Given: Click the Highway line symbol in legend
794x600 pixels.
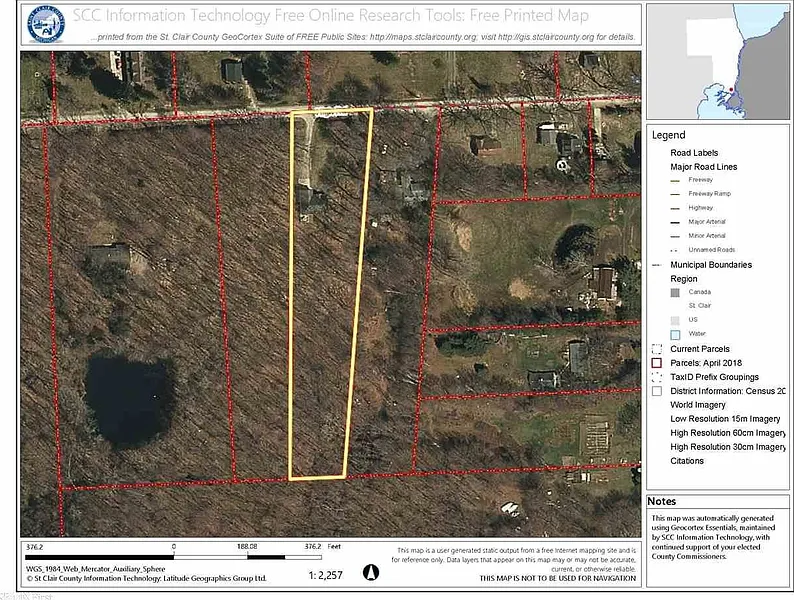Looking at the screenshot, I should click(675, 209).
